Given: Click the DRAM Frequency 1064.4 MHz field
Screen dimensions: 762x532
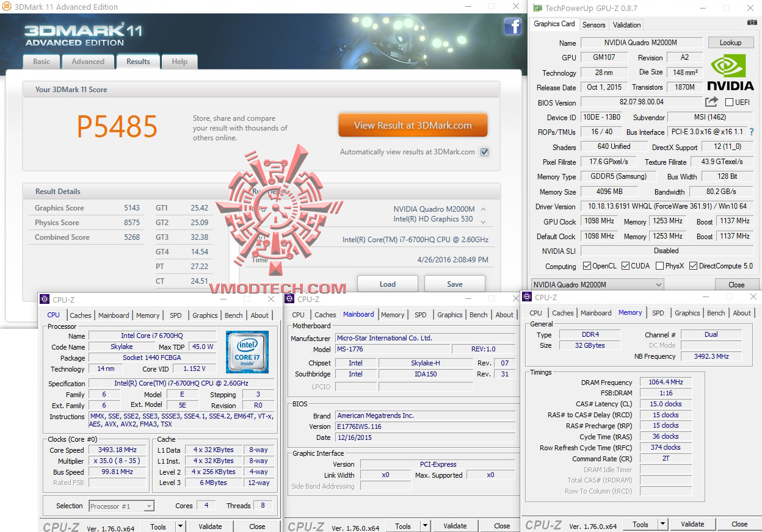Looking at the screenshot, I should point(665,383).
